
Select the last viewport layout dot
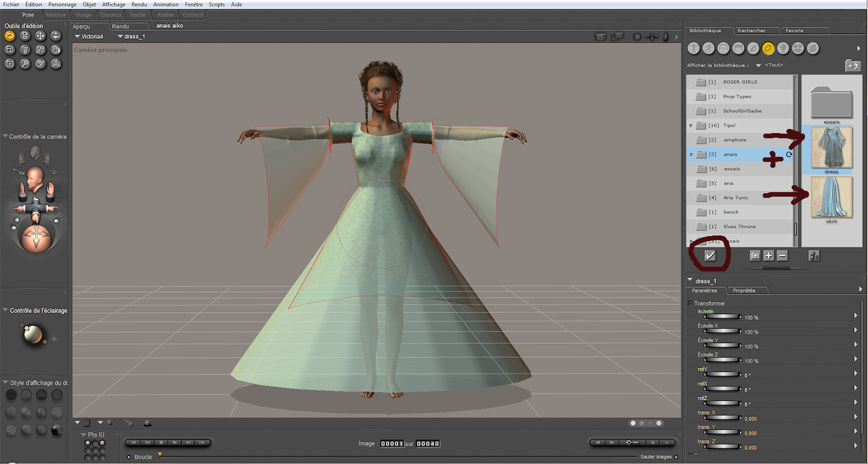click(x=659, y=423)
